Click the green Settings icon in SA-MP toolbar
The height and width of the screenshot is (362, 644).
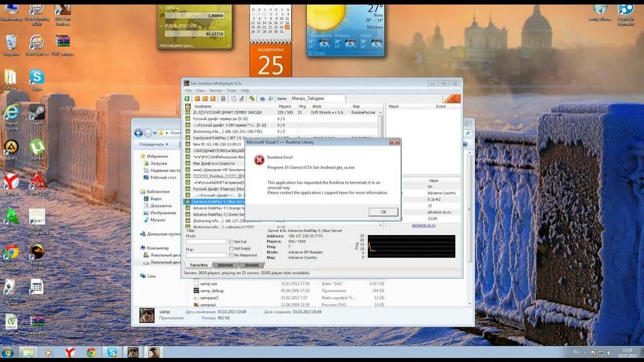point(252,99)
